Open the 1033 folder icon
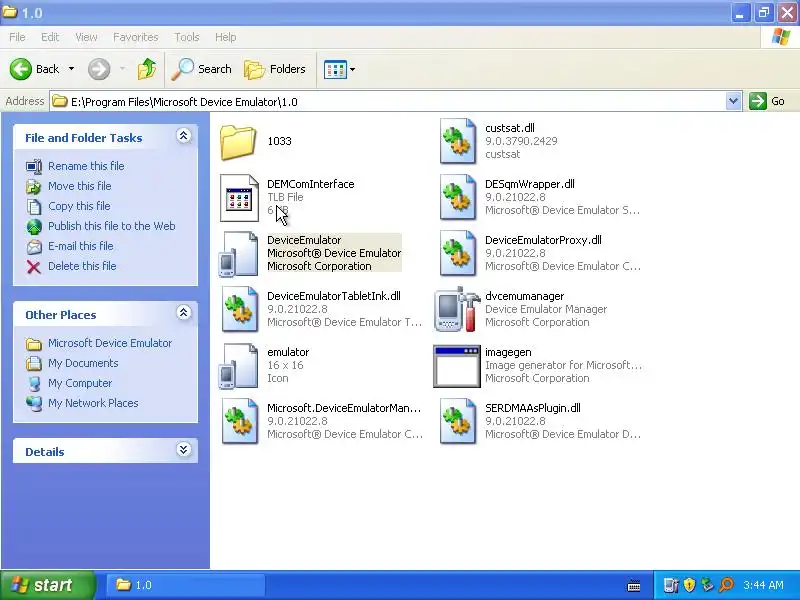Screen dimensions: 800x600 tap(238, 142)
